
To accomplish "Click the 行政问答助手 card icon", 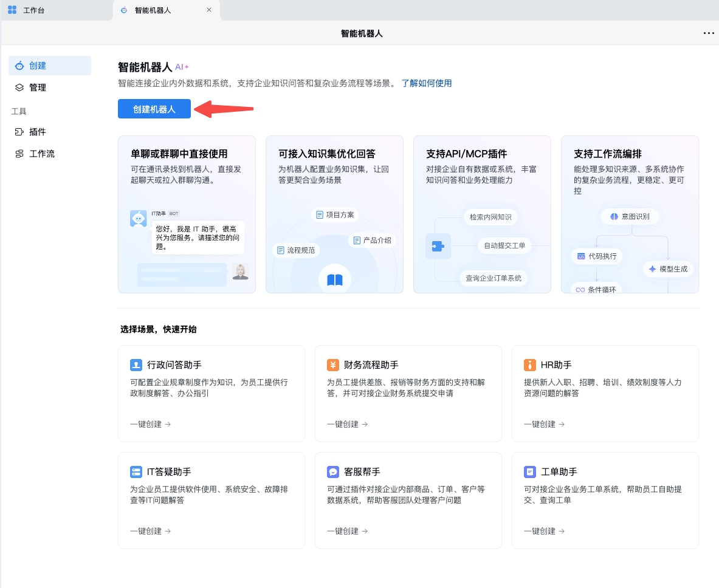I will pos(136,365).
